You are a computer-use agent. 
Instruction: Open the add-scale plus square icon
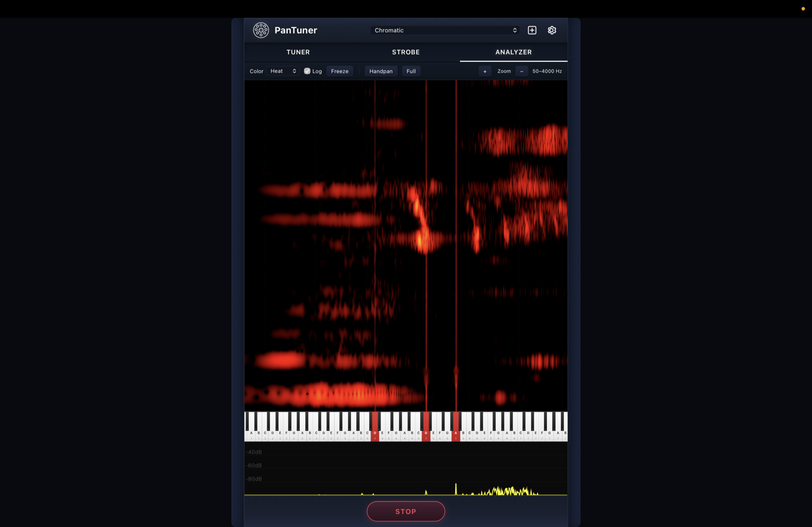click(x=532, y=30)
